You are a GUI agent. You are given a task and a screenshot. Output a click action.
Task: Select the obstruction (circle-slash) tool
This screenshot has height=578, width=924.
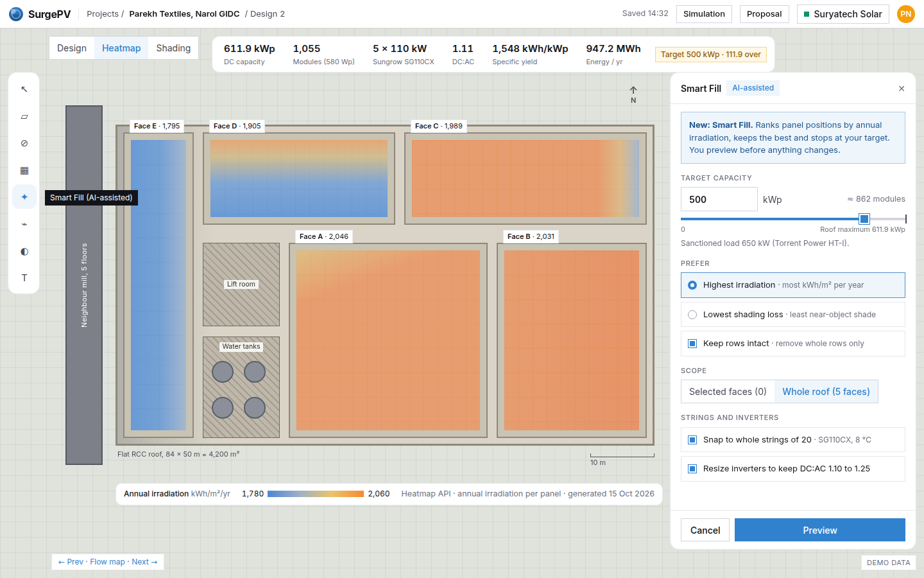click(24, 143)
